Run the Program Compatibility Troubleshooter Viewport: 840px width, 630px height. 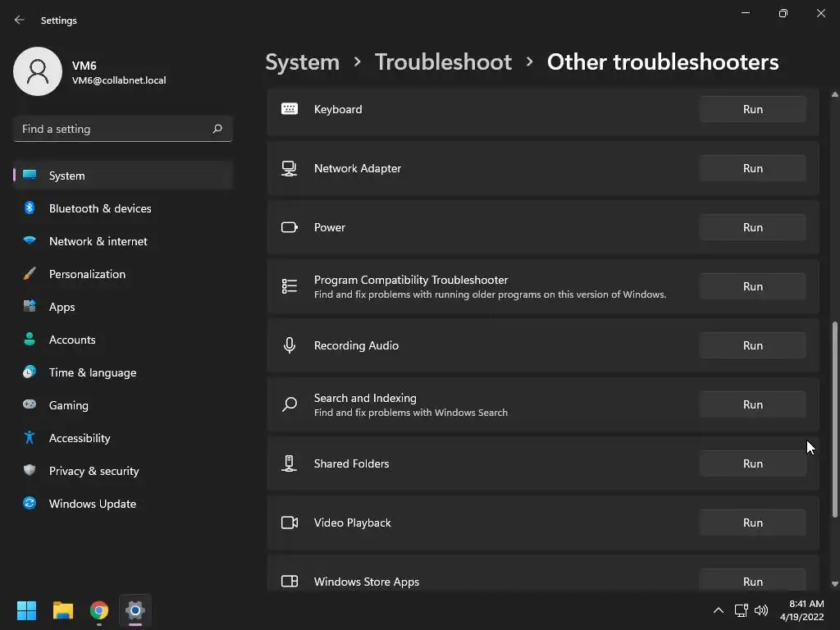point(752,286)
